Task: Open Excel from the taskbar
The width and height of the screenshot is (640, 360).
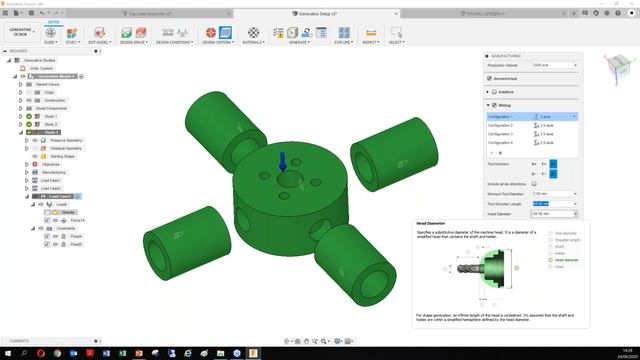Action: click(x=122, y=353)
